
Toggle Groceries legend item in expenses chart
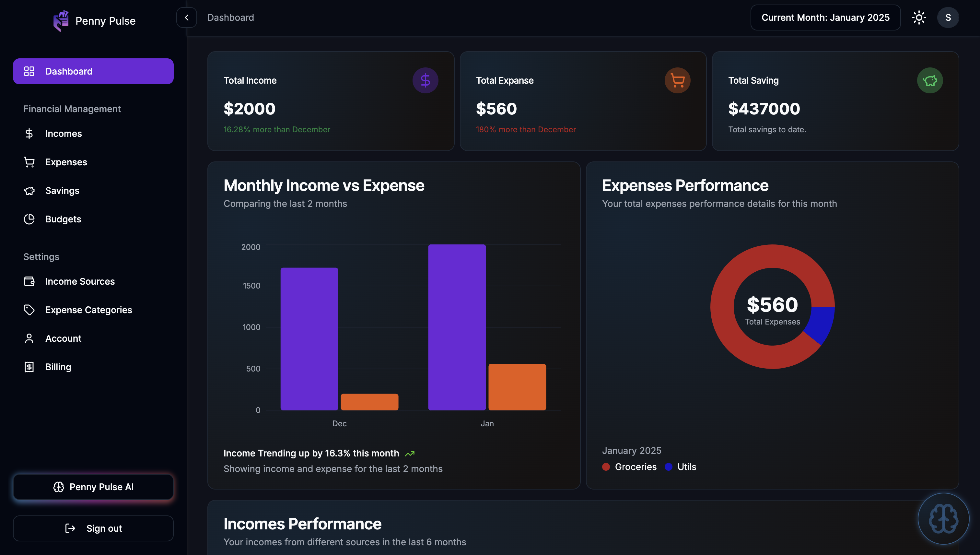[x=629, y=467]
